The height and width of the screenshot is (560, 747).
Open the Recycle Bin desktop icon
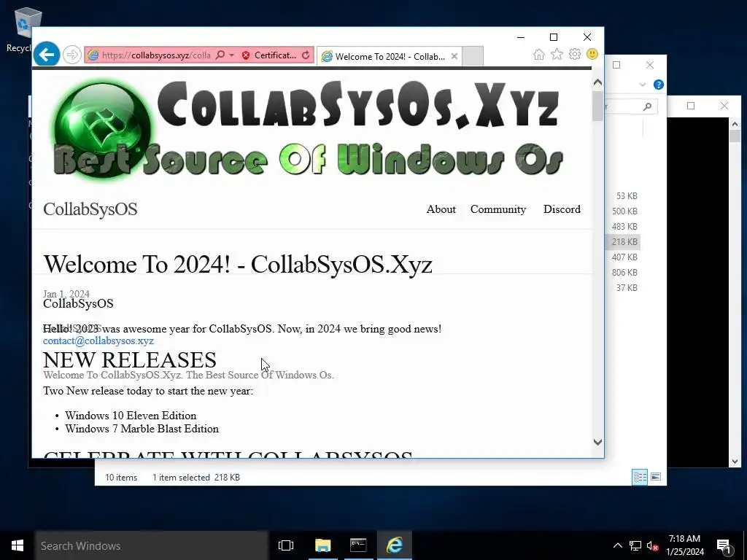coord(23,28)
